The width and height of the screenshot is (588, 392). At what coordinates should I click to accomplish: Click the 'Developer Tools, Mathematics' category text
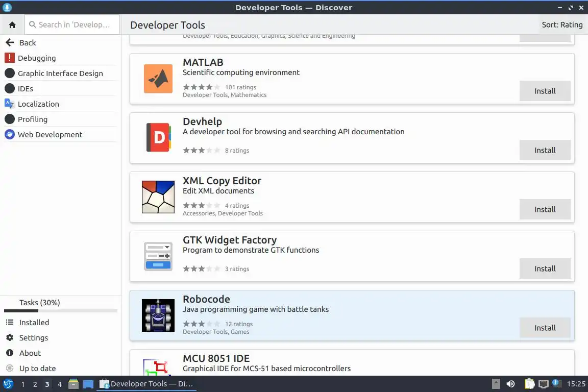[x=225, y=95]
